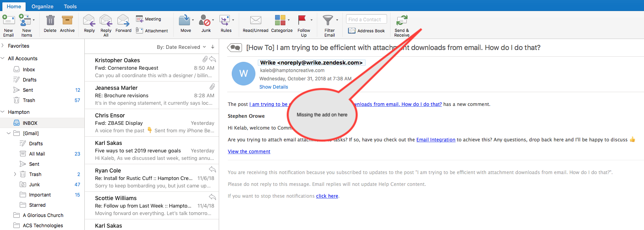Collapse the Hampton account tree
This screenshot has width=644, height=230.
coord(3,112)
